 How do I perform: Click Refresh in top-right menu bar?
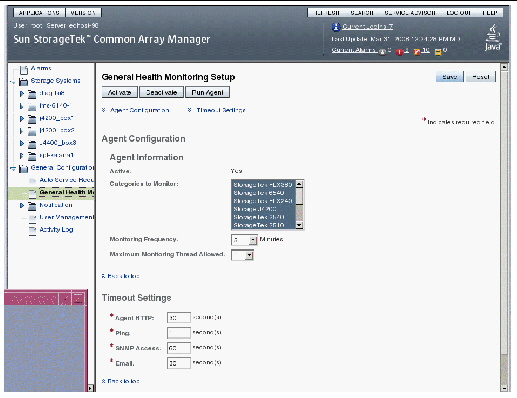(327, 13)
